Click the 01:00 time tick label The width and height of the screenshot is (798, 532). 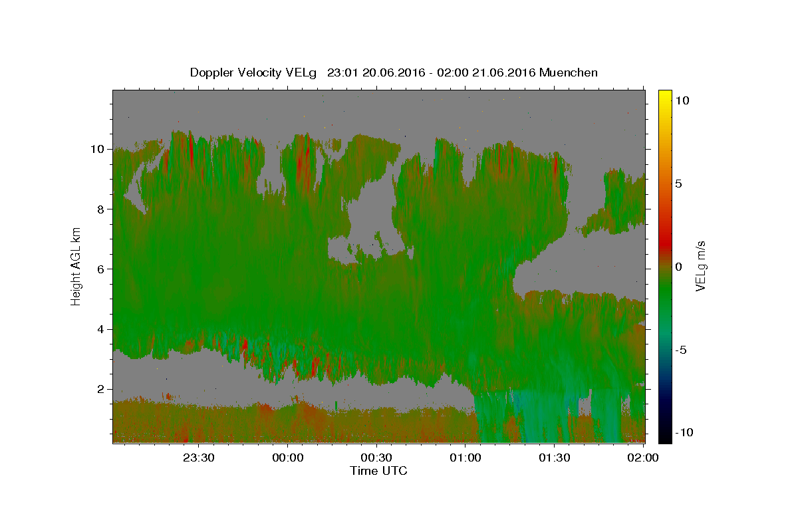point(465,458)
